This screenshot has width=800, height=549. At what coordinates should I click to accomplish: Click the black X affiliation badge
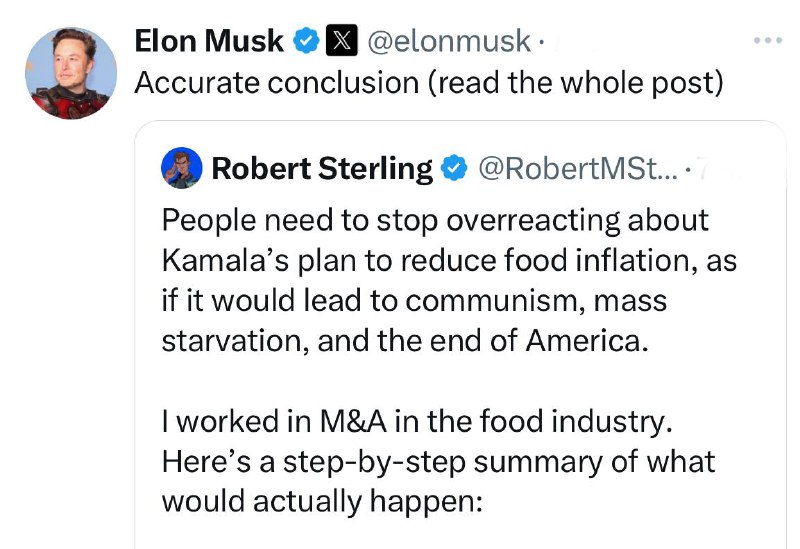(342, 40)
